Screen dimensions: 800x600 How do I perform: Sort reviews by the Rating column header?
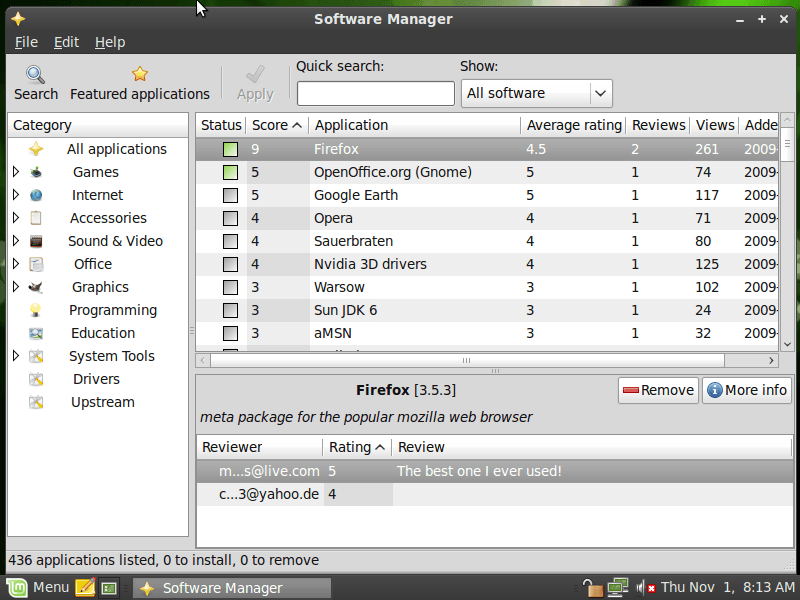point(357,447)
